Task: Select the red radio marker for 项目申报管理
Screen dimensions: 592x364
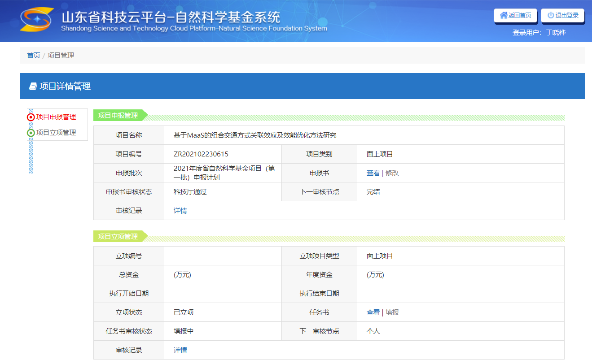Action: pos(31,117)
